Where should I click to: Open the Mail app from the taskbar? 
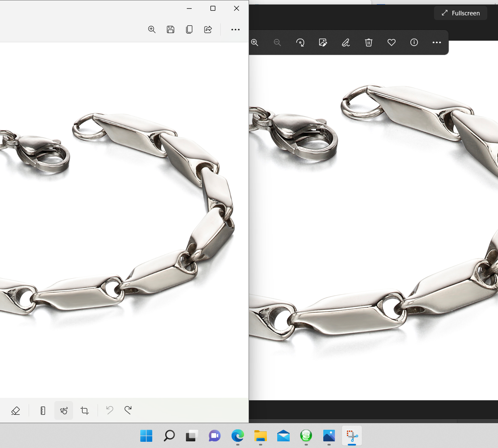point(283,436)
